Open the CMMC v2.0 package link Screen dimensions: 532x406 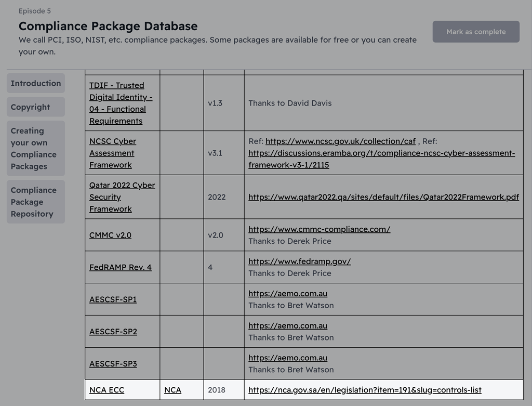click(110, 235)
